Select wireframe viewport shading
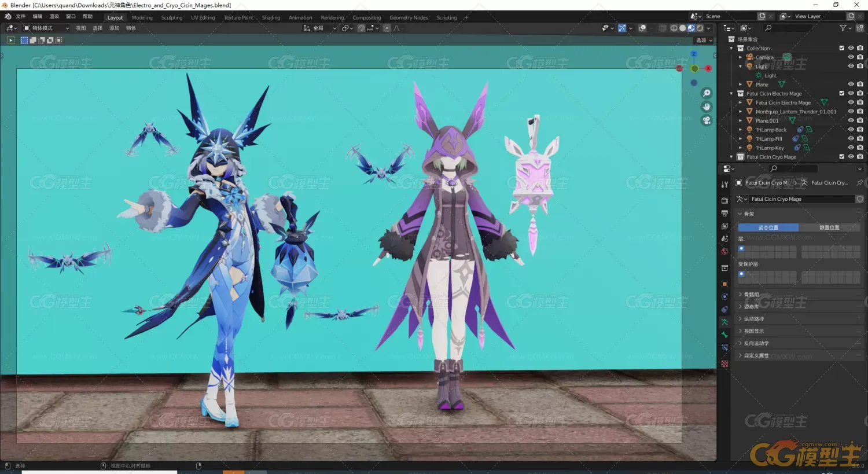This screenshot has width=868, height=474. coord(674,28)
